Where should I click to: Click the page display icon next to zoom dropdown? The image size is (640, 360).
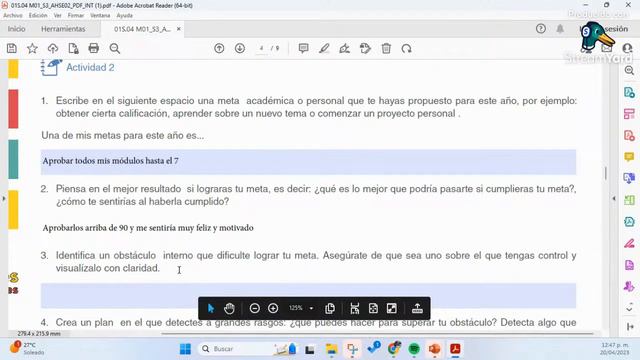(x=330, y=308)
